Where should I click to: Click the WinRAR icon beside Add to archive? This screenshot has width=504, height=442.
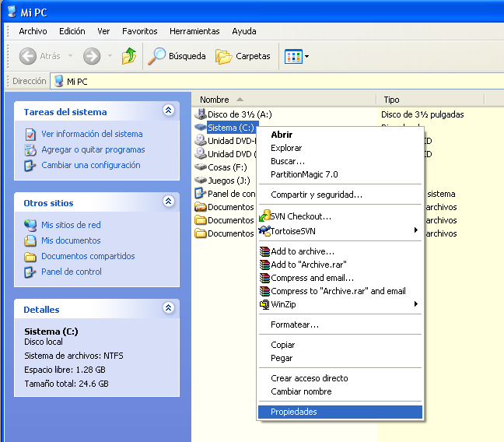coord(264,251)
